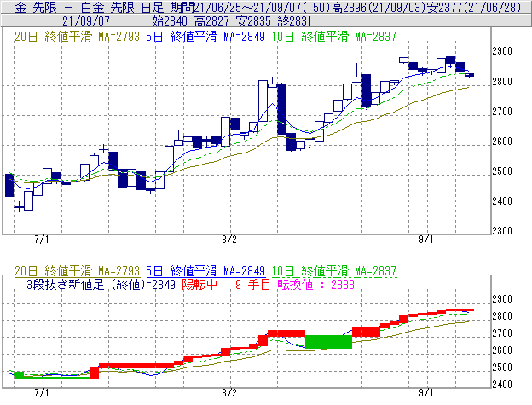
Task: Click the 日足 label in the title
Action: [153, 7]
